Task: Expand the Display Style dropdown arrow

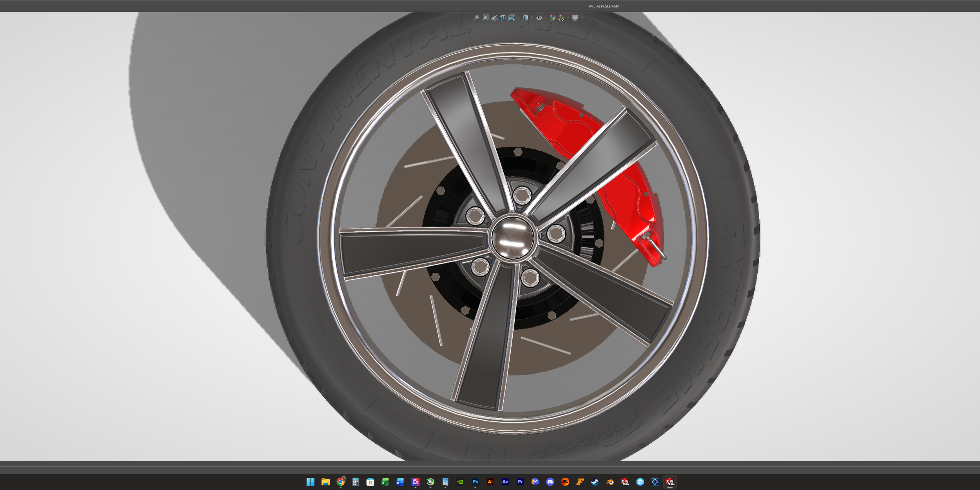Action: (x=532, y=18)
